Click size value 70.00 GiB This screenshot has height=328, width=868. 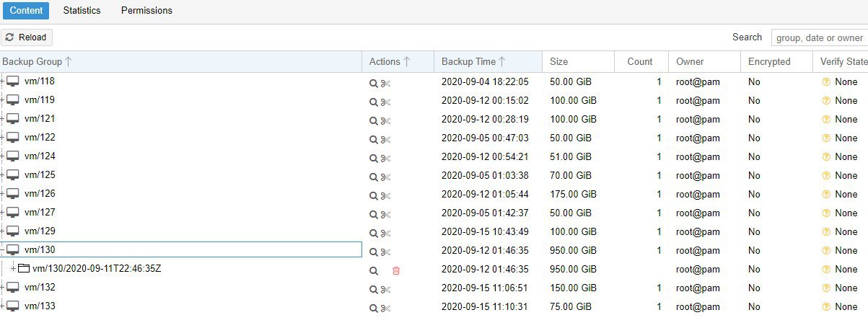[x=570, y=175]
